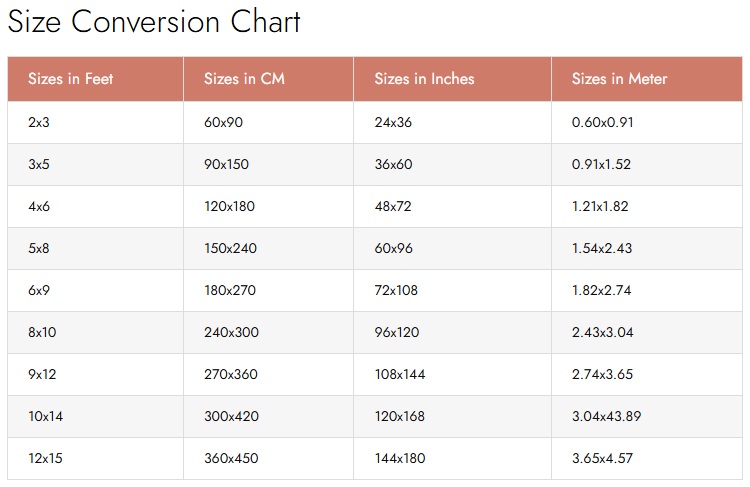Select the Sizes in CM column header
The height and width of the screenshot is (487, 750).
[268, 79]
